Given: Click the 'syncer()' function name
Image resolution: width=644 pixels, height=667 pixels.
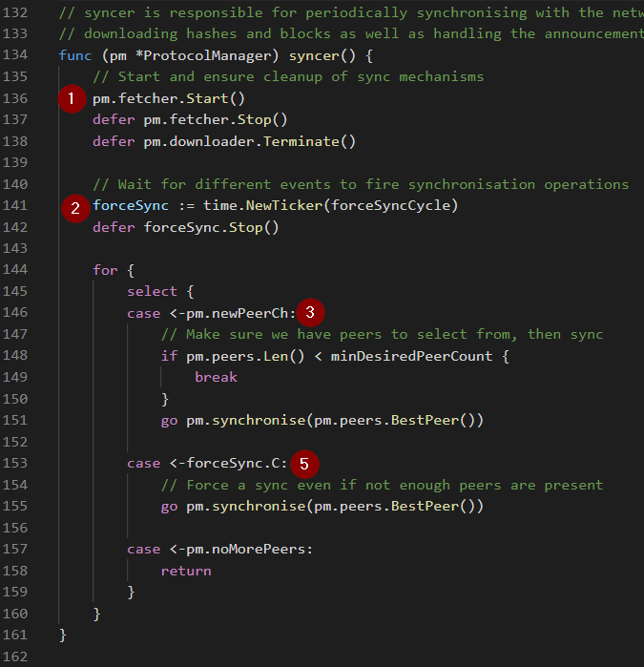Looking at the screenshot, I should click(x=322, y=55).
